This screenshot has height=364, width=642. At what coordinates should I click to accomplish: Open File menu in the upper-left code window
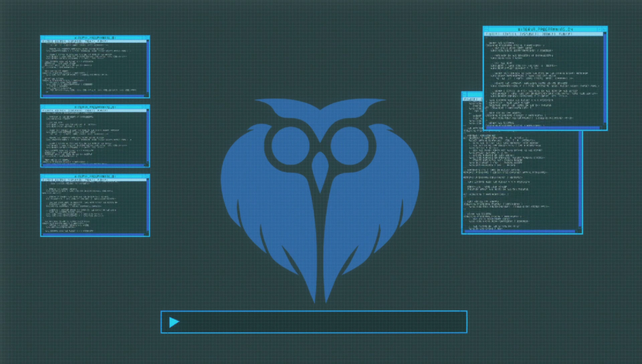[x=47, y=41]
